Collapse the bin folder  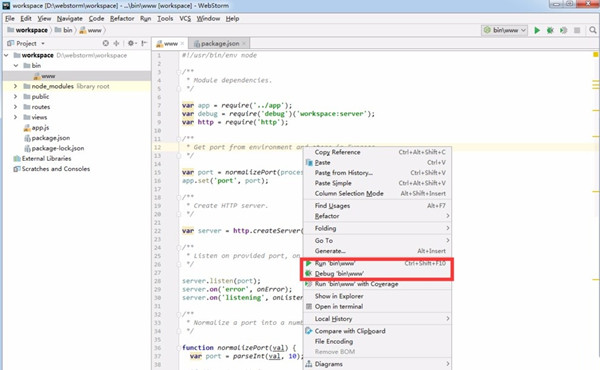point(16,66)
